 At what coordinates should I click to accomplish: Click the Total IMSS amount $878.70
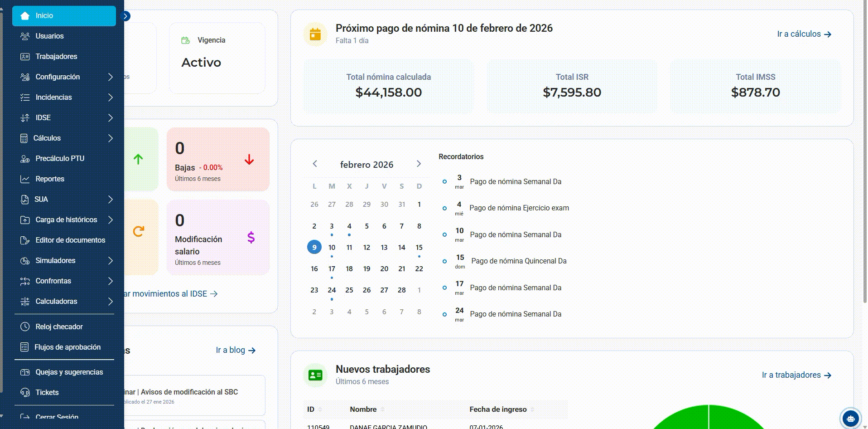[755, 93]
